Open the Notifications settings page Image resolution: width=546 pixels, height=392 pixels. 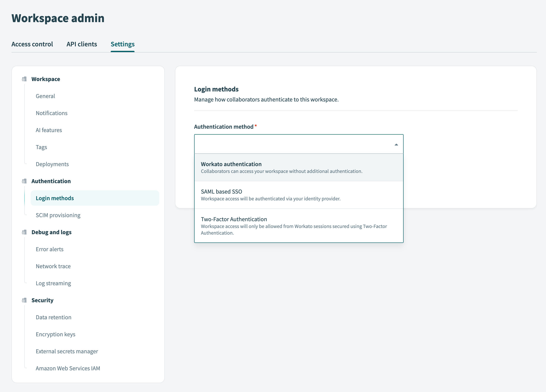click(x=52, y=113)
